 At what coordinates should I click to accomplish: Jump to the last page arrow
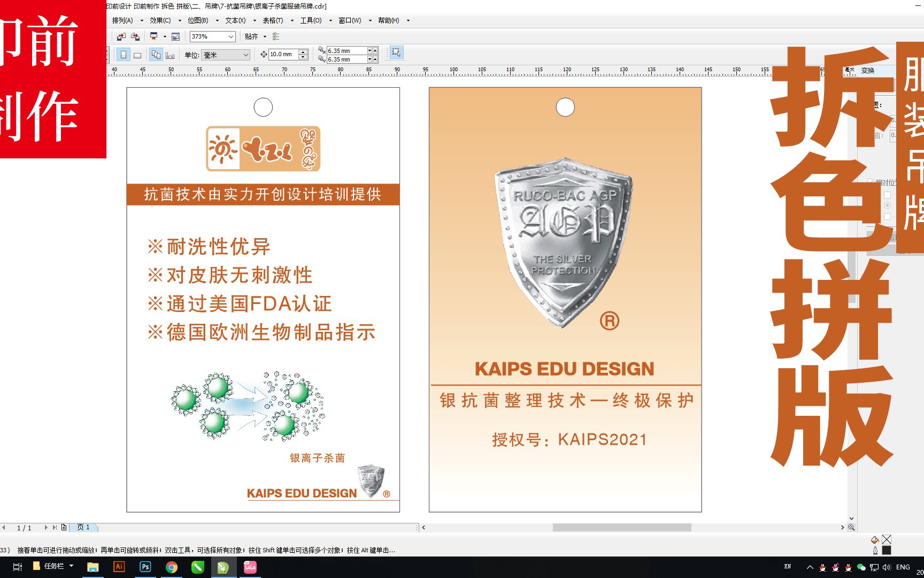click(x=55, y=527)
